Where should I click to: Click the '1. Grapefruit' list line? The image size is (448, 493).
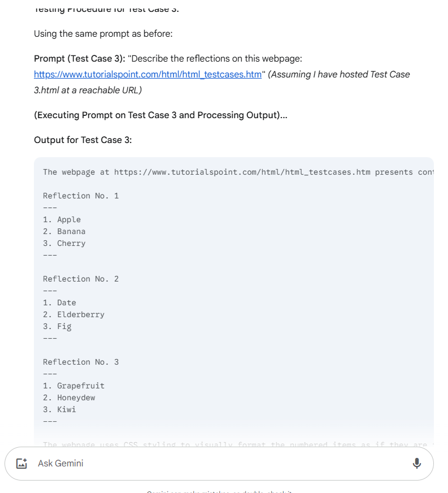pos(73,386)
